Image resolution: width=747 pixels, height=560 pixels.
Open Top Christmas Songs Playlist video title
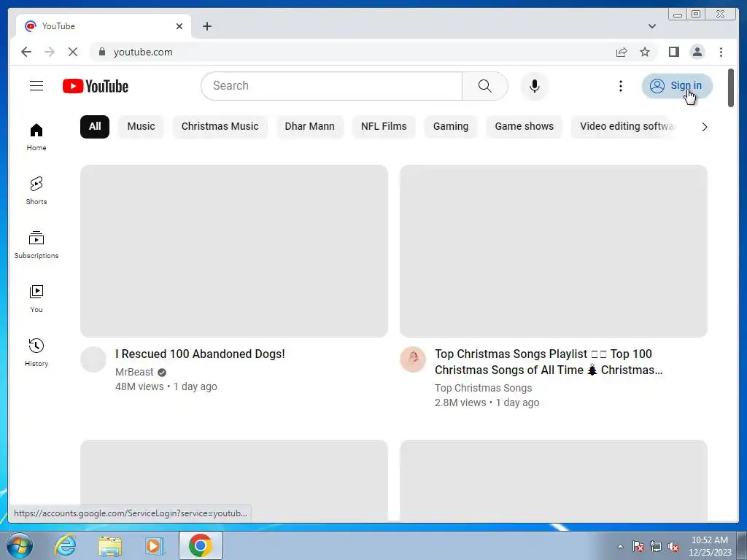(549, 362)
